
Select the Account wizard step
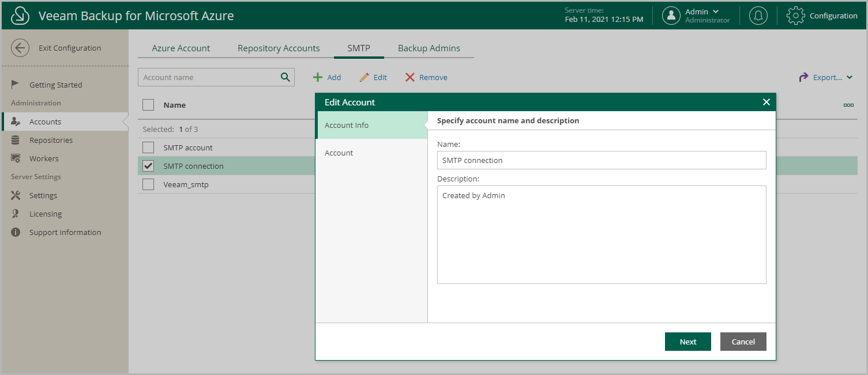[371, 153]
